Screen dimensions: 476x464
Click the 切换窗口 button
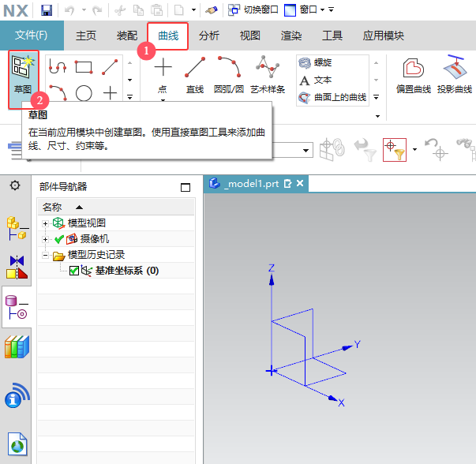253,10
